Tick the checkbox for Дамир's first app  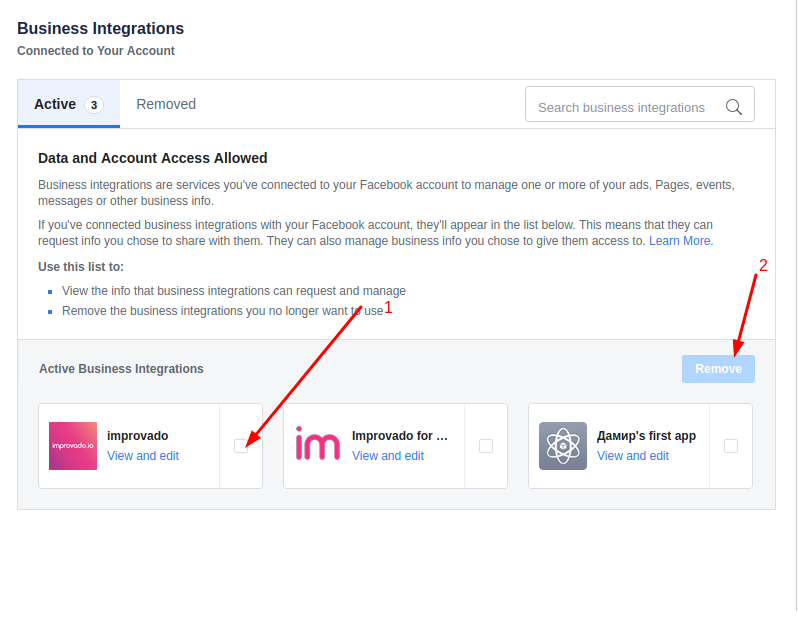[731, 446]
